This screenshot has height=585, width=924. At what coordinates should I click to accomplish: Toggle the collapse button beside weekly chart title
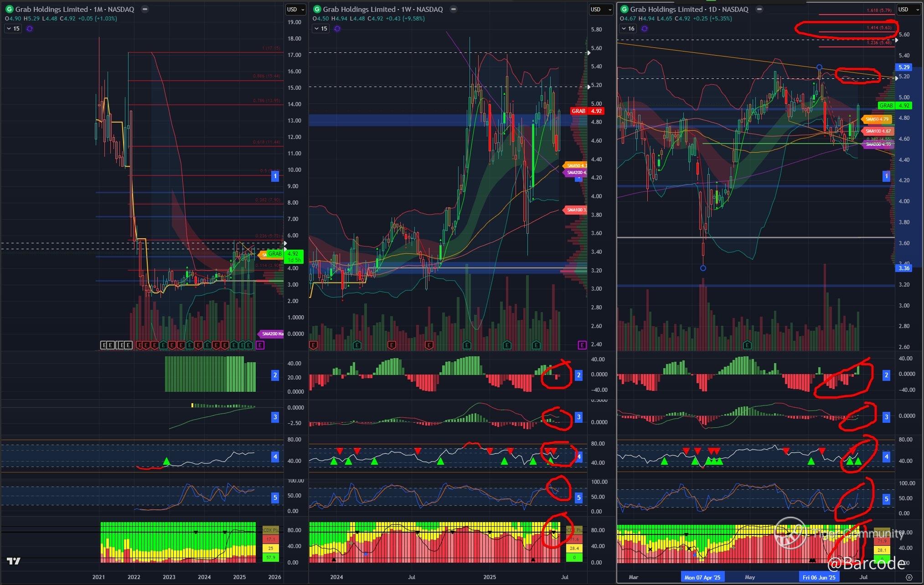coord(453,9)
